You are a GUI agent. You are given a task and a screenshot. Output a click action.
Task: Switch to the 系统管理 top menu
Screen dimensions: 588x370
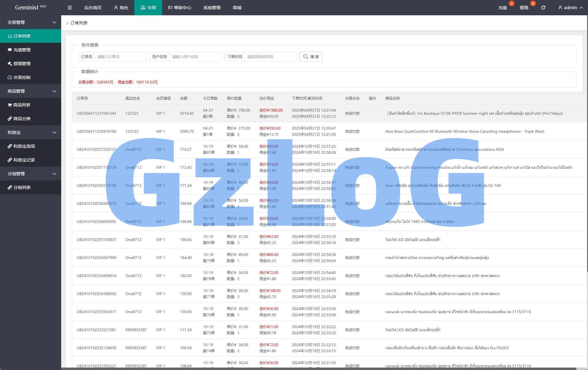[212, 8]
